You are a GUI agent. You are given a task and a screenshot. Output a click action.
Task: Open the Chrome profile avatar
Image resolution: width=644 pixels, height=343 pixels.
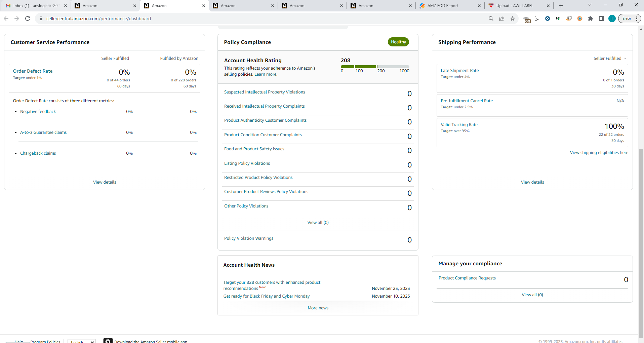(x=612, y=18)
